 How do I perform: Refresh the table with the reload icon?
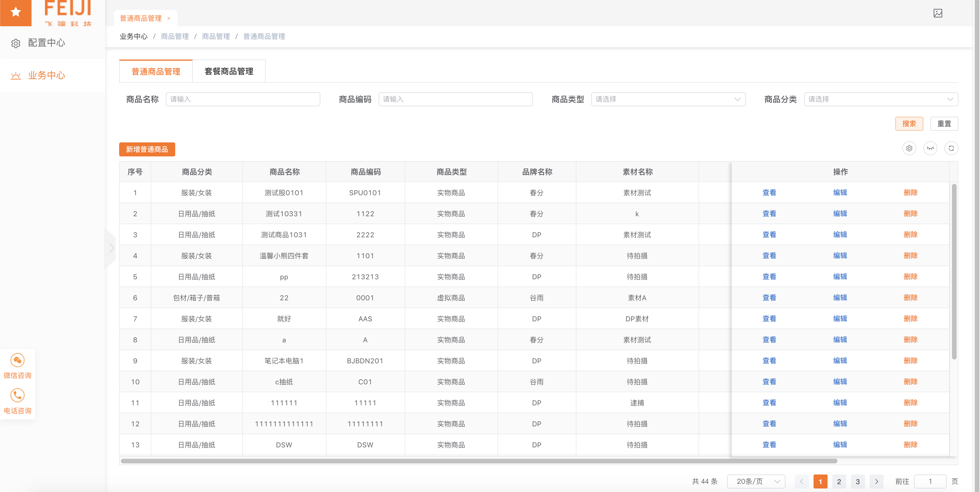pyautogui.click(x=951, y=148)
